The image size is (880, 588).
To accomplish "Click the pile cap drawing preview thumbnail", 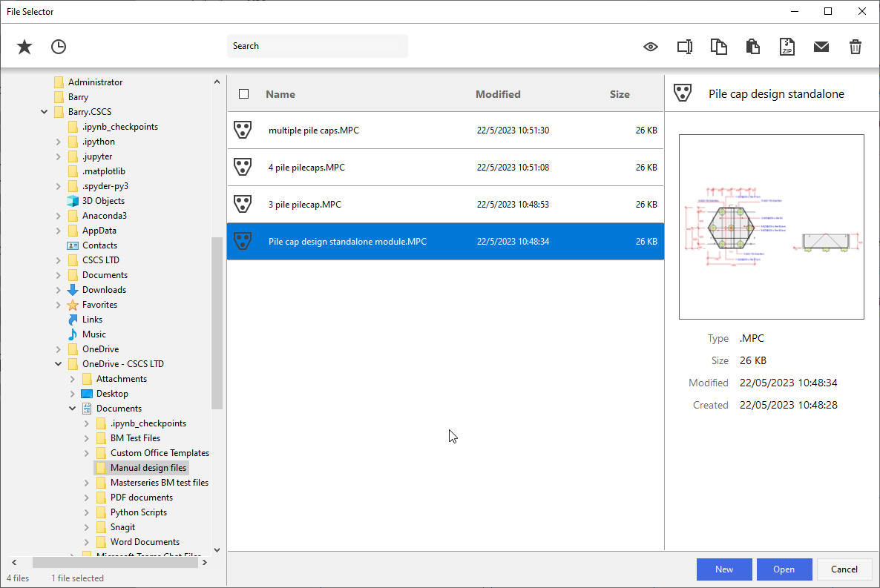I will (771, 227).
